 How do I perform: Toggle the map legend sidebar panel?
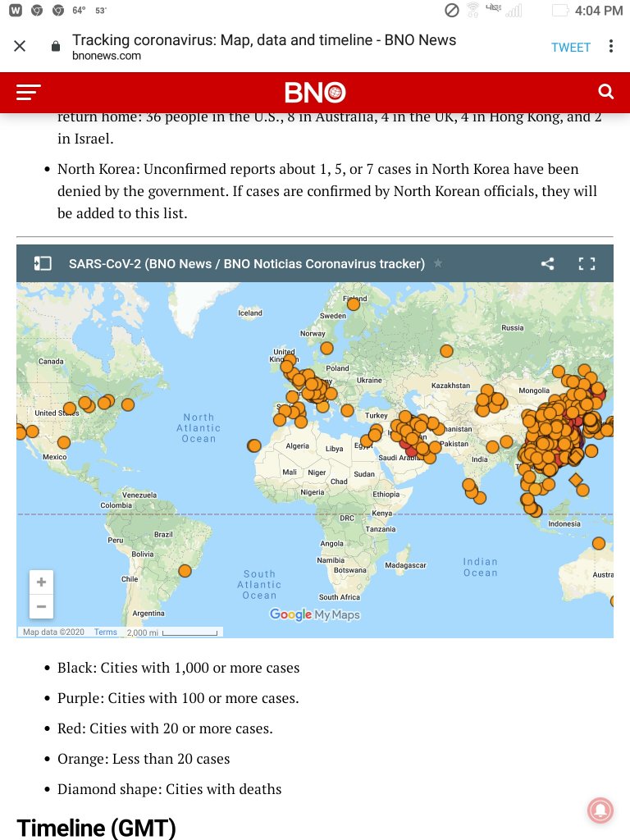pyautogui.click(x=43, y=263)
